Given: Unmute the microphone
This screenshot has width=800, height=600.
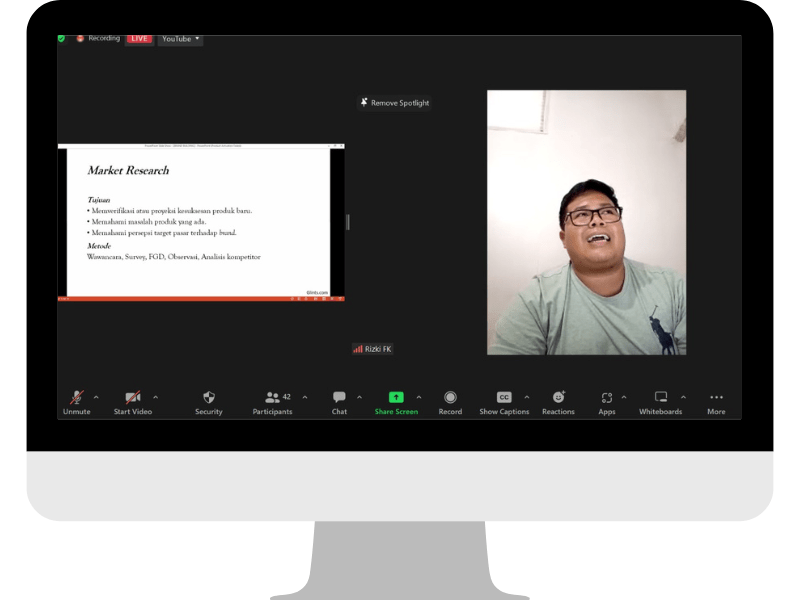Looking at the screenshot, I should pyautogui.click(x=77, y=403).
